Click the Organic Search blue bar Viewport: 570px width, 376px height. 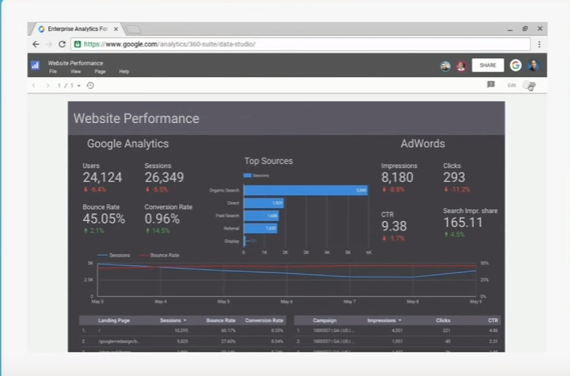(x=306, y=190)
